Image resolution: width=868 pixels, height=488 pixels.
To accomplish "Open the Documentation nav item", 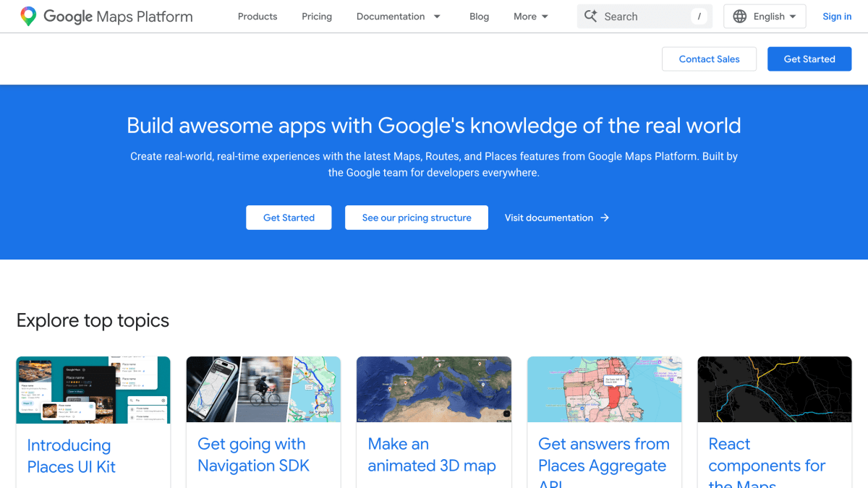I will tap(391, 16).
